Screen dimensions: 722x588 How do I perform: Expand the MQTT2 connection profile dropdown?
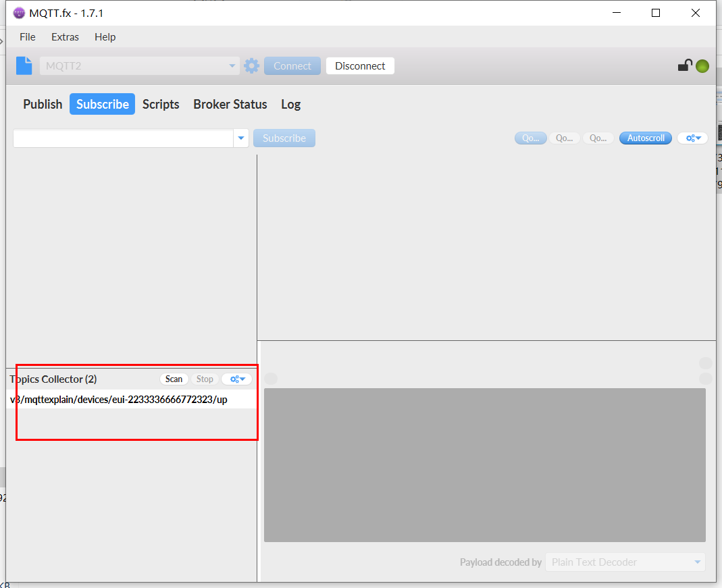(x=232, y=65)
